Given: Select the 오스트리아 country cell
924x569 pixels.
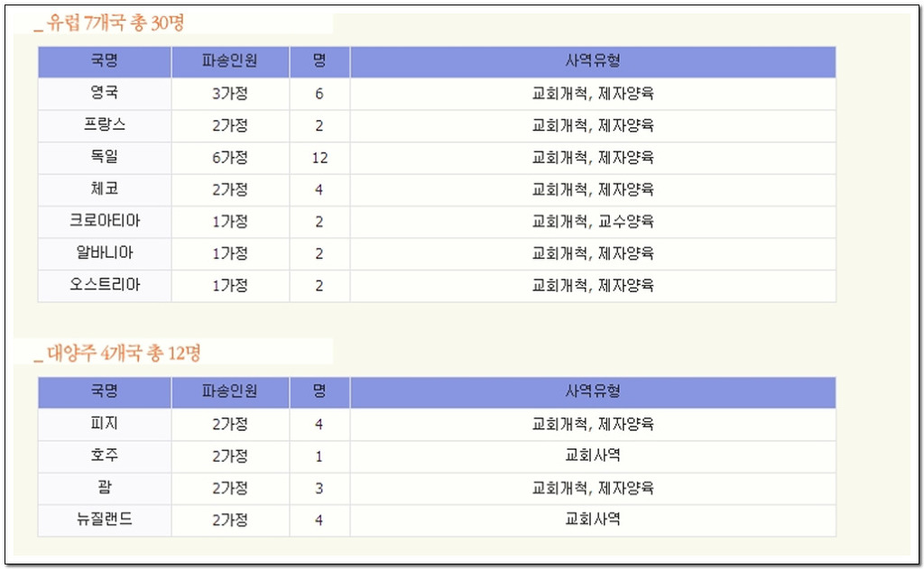Looking at the screenshot, I should pyautogui.click(x=105, y=286).
